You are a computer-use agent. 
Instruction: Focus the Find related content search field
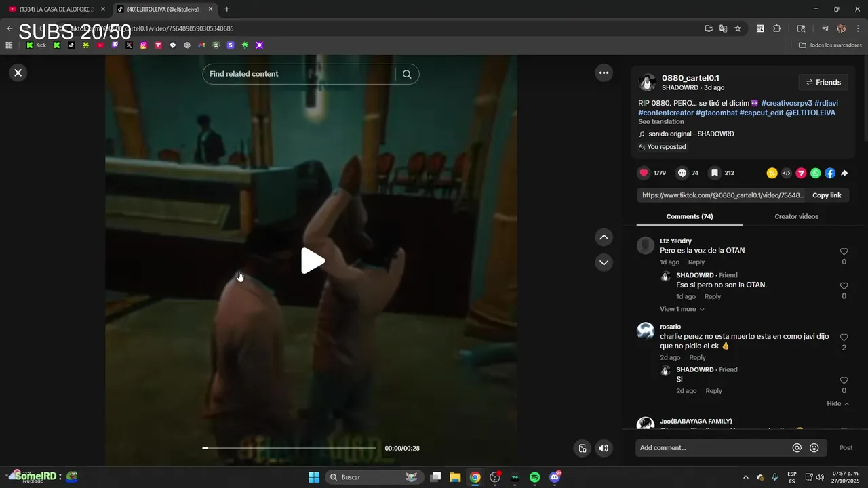[299, 74]
